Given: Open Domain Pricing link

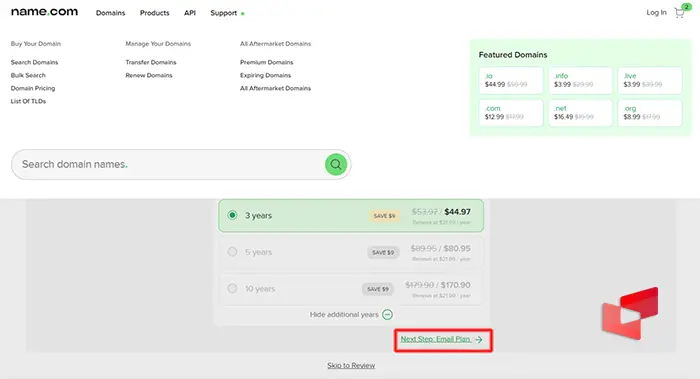Looking at the screenshot, I should pos(33,88).
